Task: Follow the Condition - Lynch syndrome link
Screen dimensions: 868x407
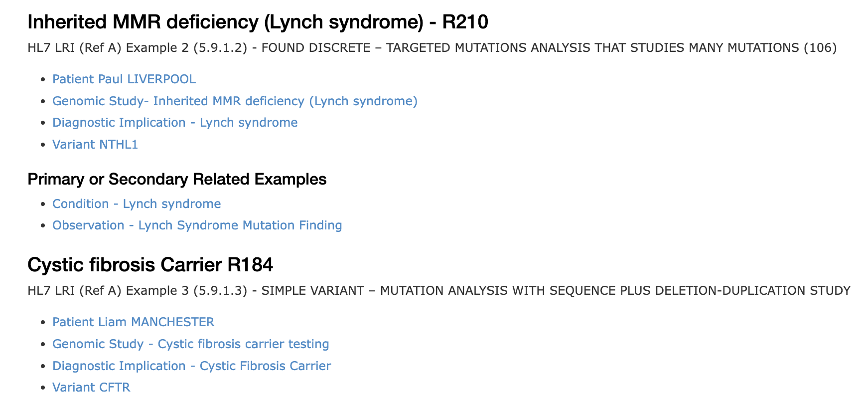Action: [x=137, y=204]
